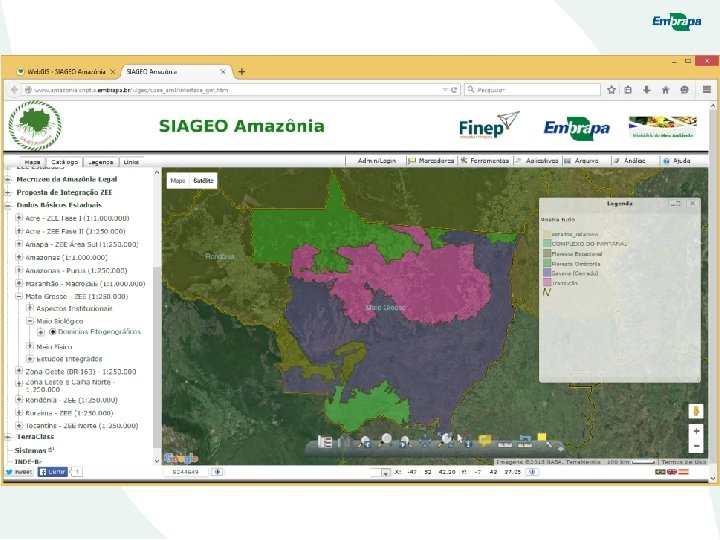Click the icon after the Y coordinate value
Screen dimensions: 720x540
click(532, 472)
